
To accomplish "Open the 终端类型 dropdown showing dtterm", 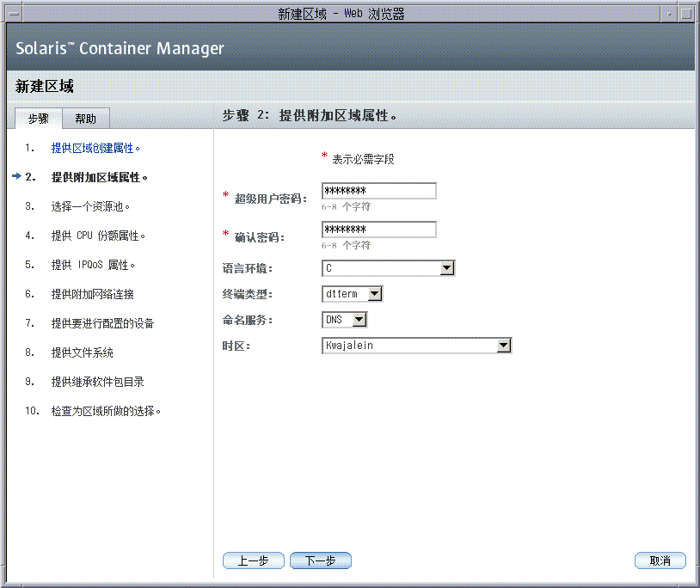I will (x=353, y=294).
